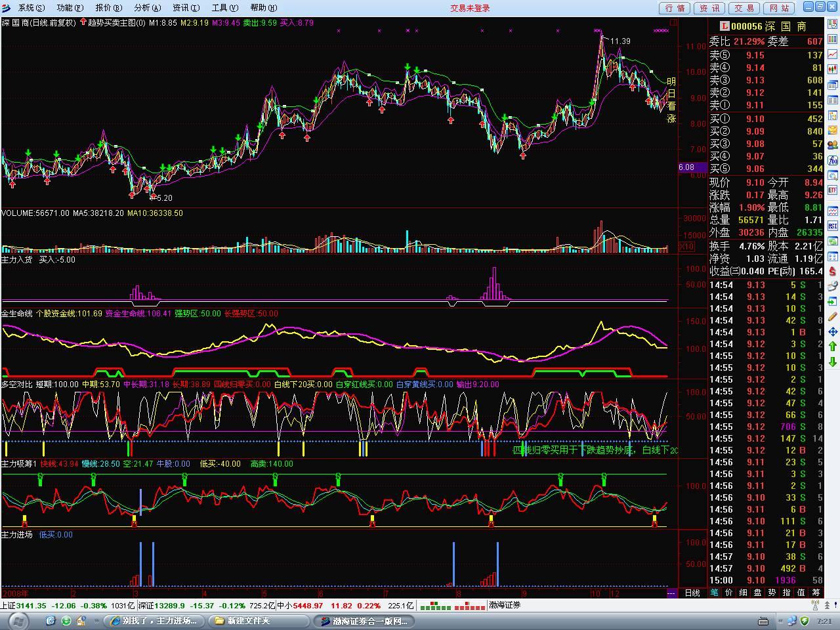This screenshot has height=630, width=840.
Task: Switch to the 笔 tab below tick list
Action: (x=715, y=592)
